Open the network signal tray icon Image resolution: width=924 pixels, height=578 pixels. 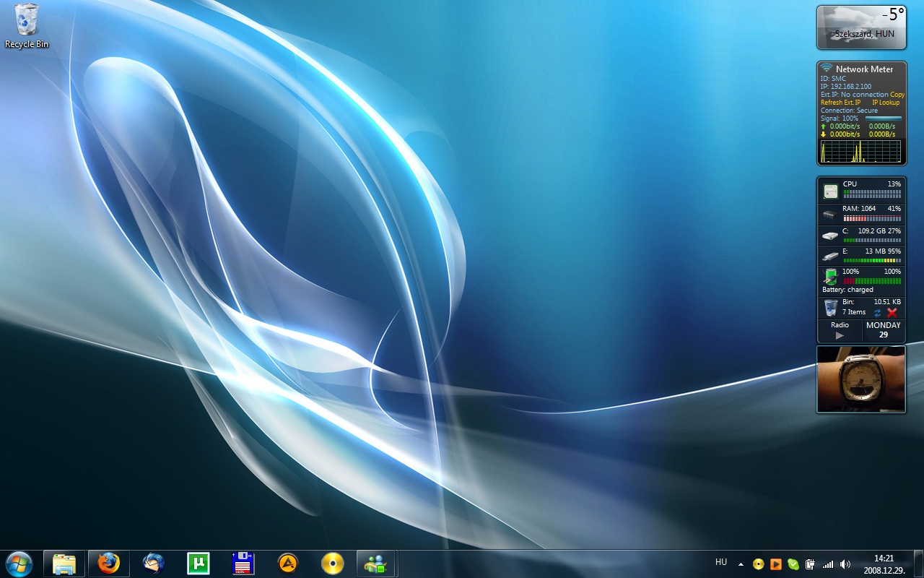[828, 564]
